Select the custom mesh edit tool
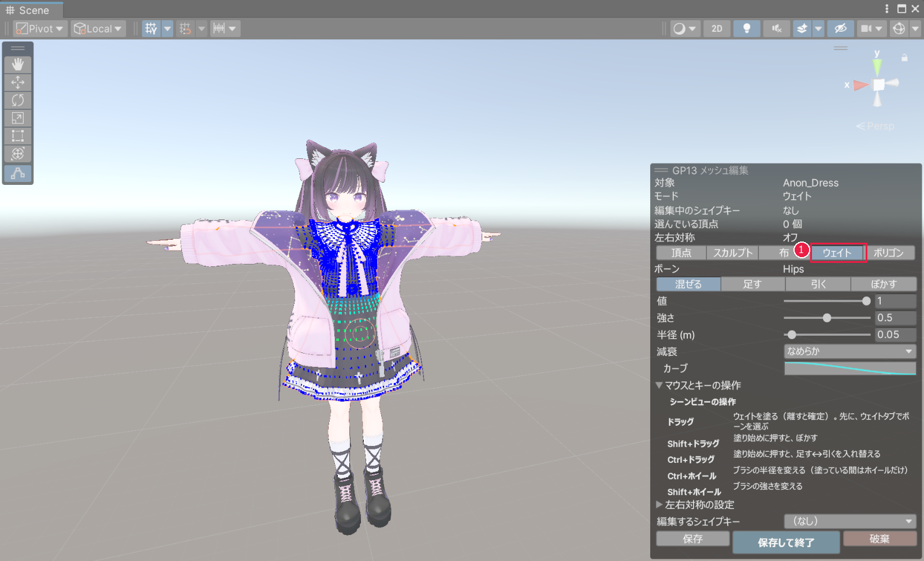The height and width of the screenshot is (561, 924). [18, 173]
